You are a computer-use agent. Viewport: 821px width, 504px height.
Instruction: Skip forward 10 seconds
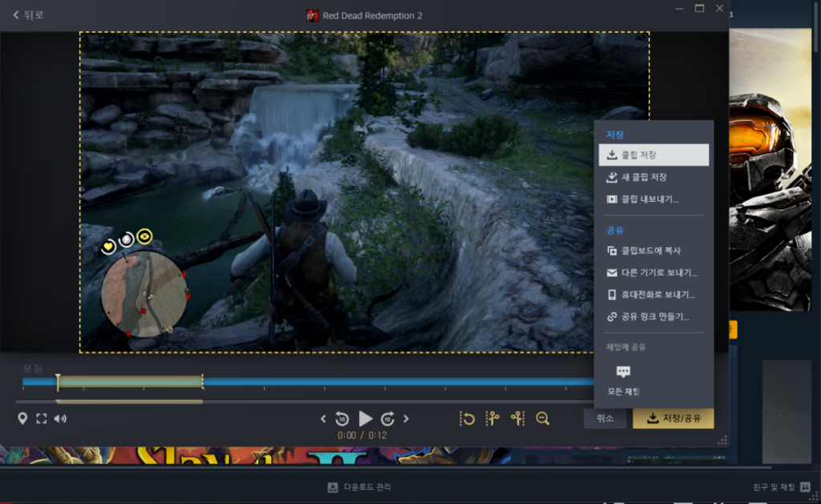tap(388, 418)
